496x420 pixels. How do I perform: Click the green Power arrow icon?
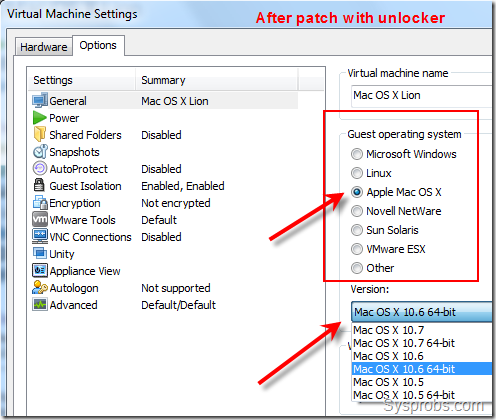(40, 118)
